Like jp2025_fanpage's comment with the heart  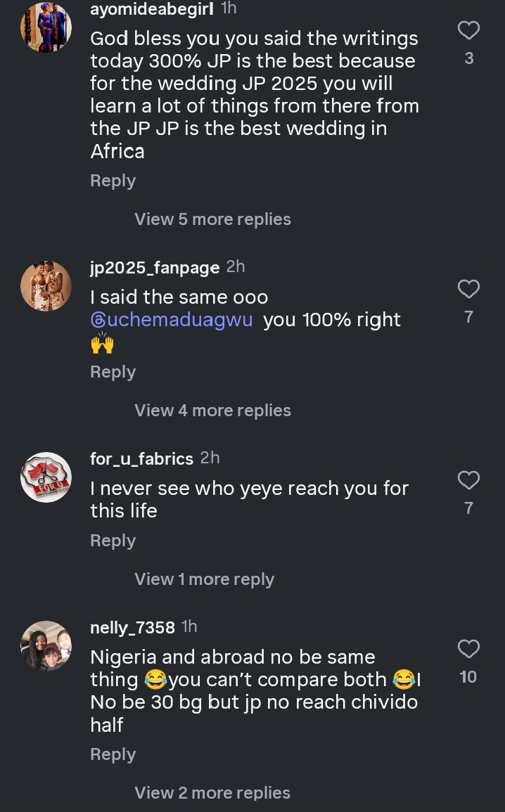click(x=468, y=289)
